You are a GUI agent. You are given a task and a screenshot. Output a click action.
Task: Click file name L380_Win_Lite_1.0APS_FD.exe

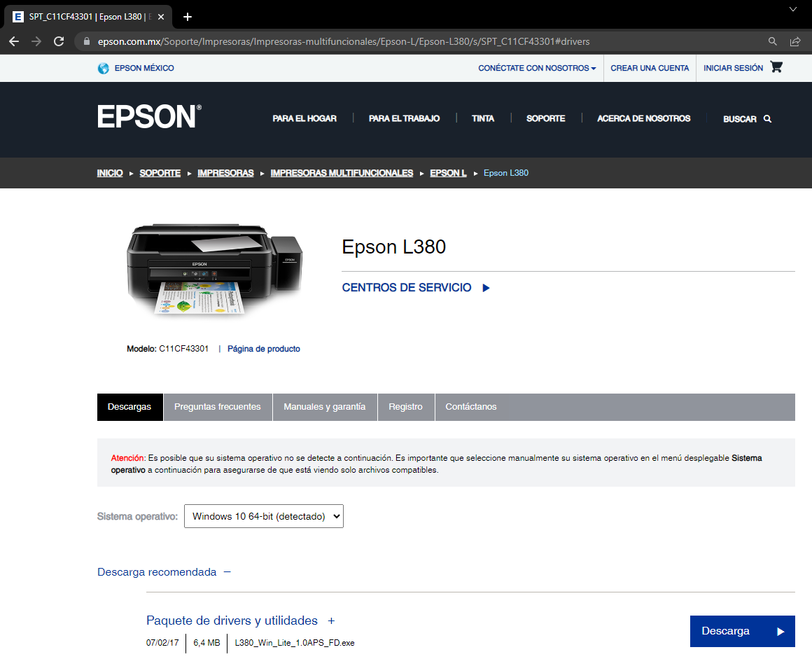point(295,643)
